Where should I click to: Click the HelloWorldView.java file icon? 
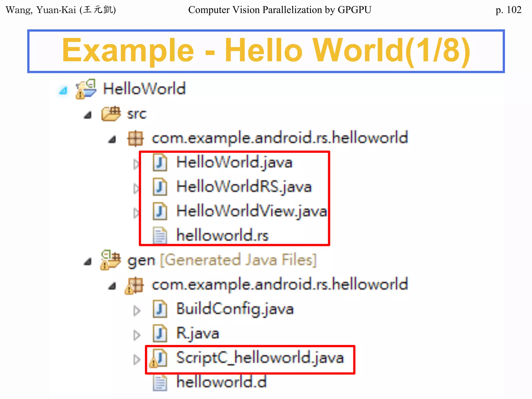tap(160, 211)
